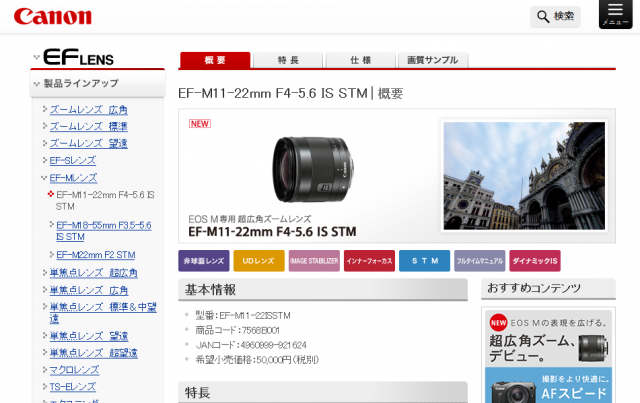Screen dimensions: 640x403
Task: Open ズームレンズ 望遠 link
Action: click(x=89, y=143)
